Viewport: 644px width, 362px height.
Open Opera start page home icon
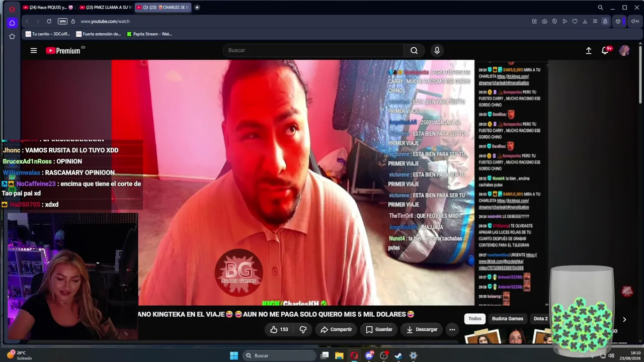tap(12, 23)
